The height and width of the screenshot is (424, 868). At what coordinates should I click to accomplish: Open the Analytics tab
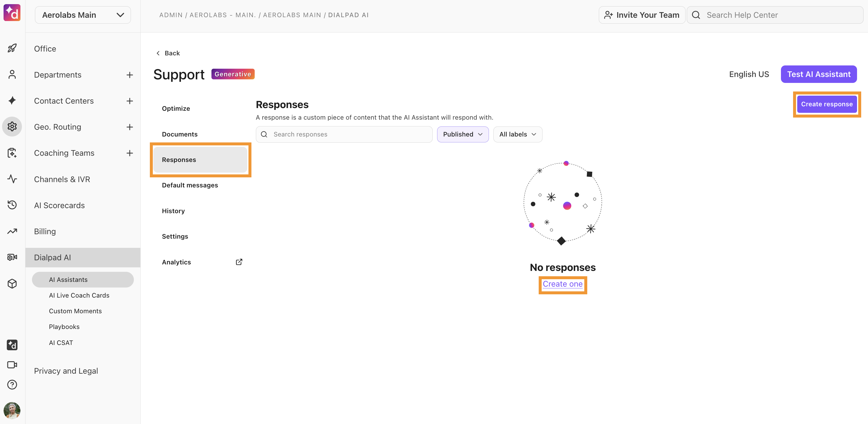[200, 262]
